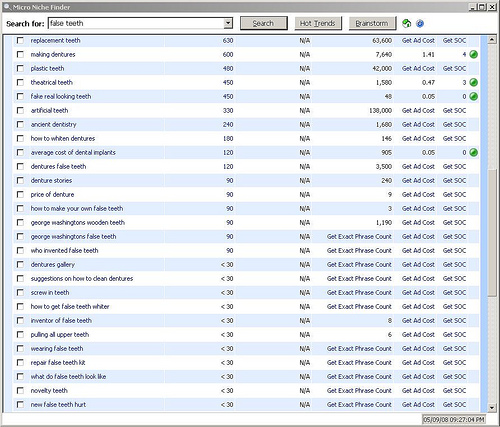Click green SOC indicator for fake real looking teeth
Viewport: 500px width, 427px height.
click(x=473, y=96)
